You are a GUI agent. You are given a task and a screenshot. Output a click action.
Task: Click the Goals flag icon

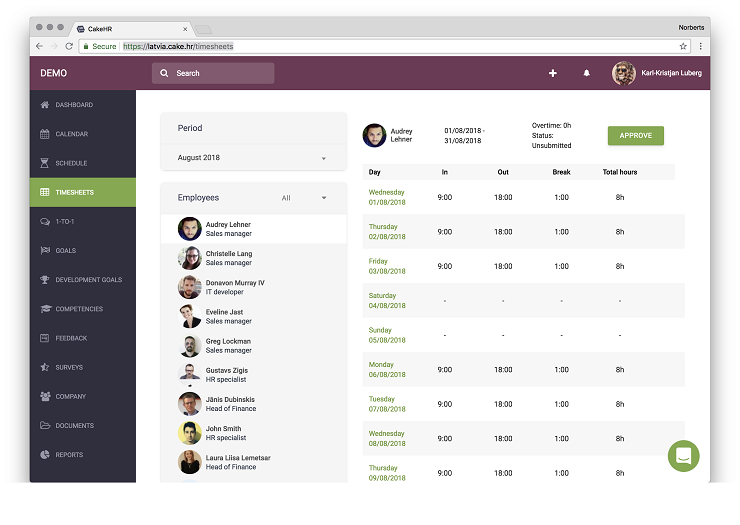(45, 250)
